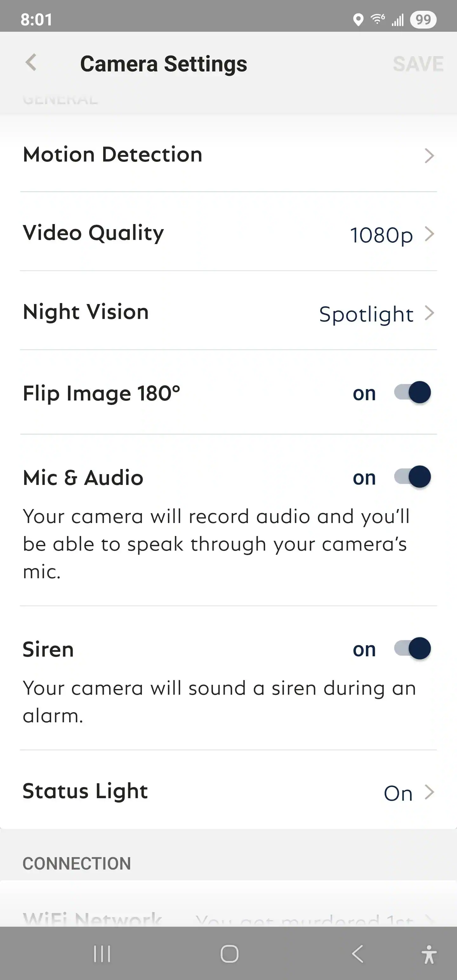
Task: Tap the battery 99 indicator
Action: (x=423, y=19)
